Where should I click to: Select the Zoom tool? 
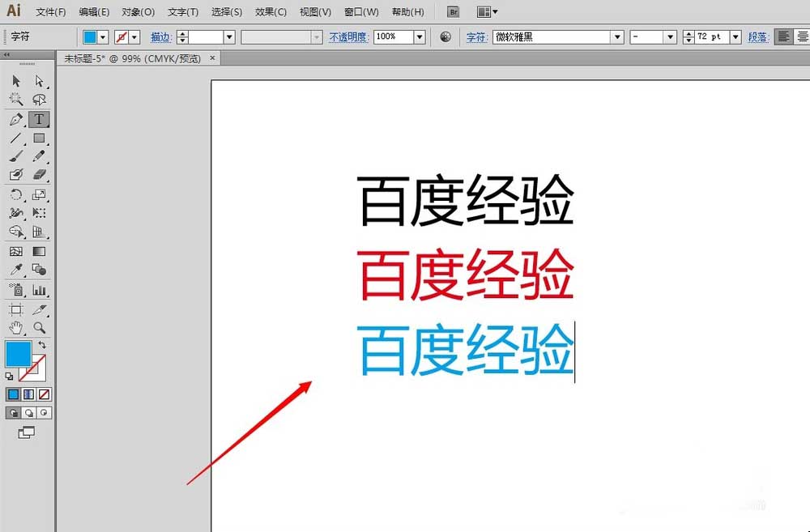pos(39,327)
